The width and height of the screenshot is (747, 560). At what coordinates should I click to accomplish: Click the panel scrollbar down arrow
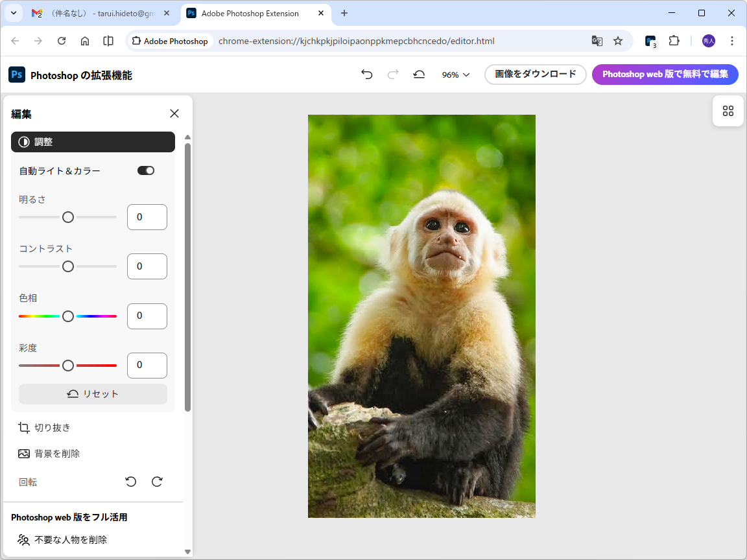[x=187, y=552]
